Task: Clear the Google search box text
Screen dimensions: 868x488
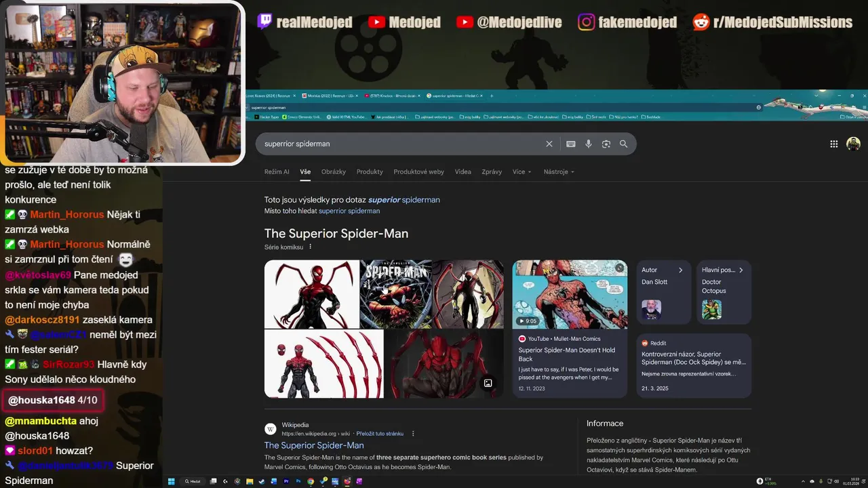Action: point(549,144)
